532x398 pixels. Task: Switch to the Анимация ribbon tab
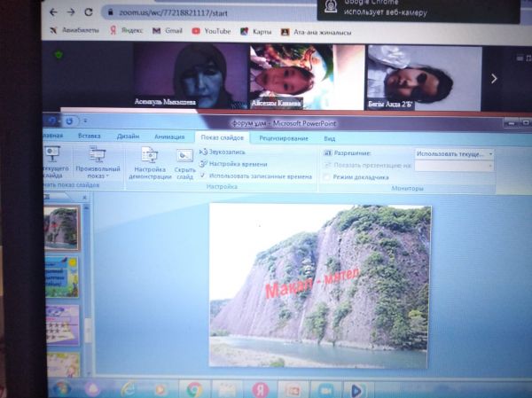169,137
